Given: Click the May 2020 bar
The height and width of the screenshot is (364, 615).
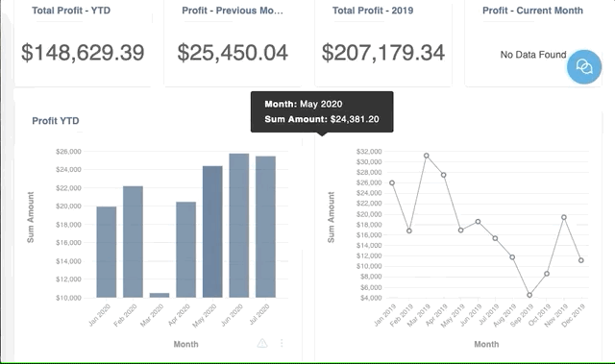Looking at the screenshot, I should [212, 231].
